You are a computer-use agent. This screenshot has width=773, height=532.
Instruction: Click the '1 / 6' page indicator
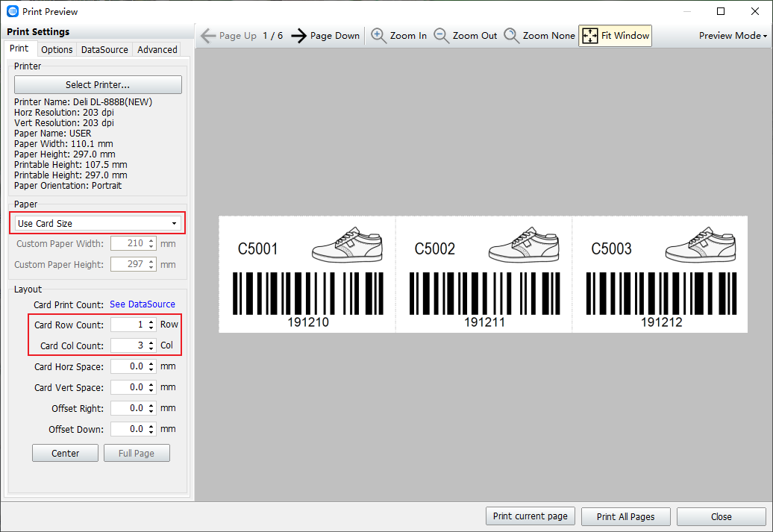273,36
